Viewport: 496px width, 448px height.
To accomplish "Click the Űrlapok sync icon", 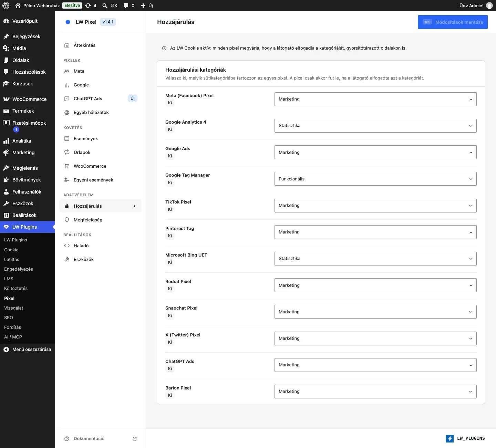I will click(67, 153).
